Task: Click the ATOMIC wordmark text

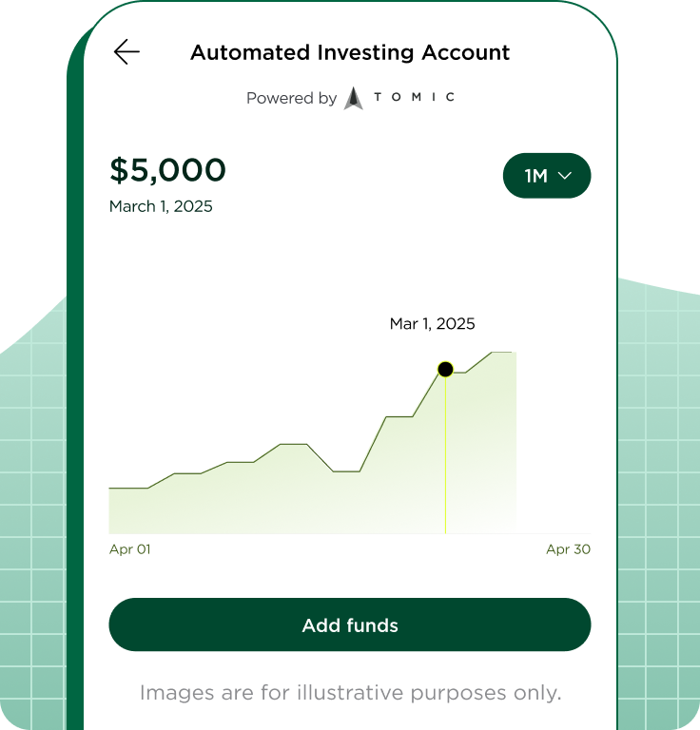Action: click(413, 97)
